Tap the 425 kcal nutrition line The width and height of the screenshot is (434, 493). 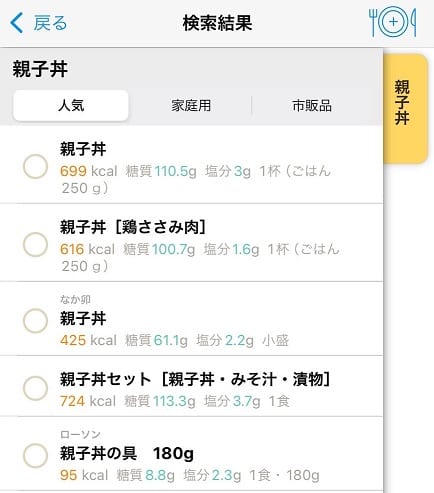click(x=174, y=340)
